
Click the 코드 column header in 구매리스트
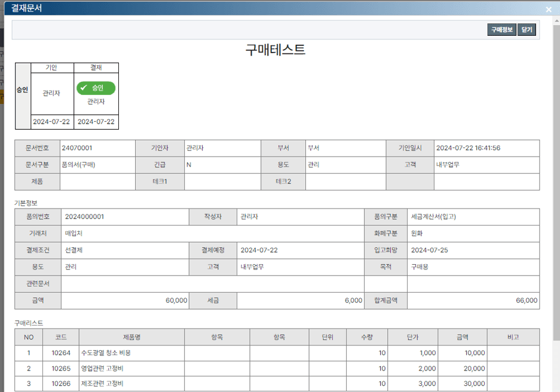point(61,337)
